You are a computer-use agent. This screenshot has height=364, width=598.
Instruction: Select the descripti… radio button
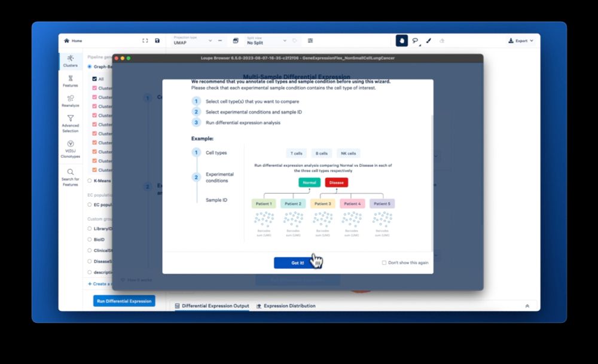click(x=90, y=272)
